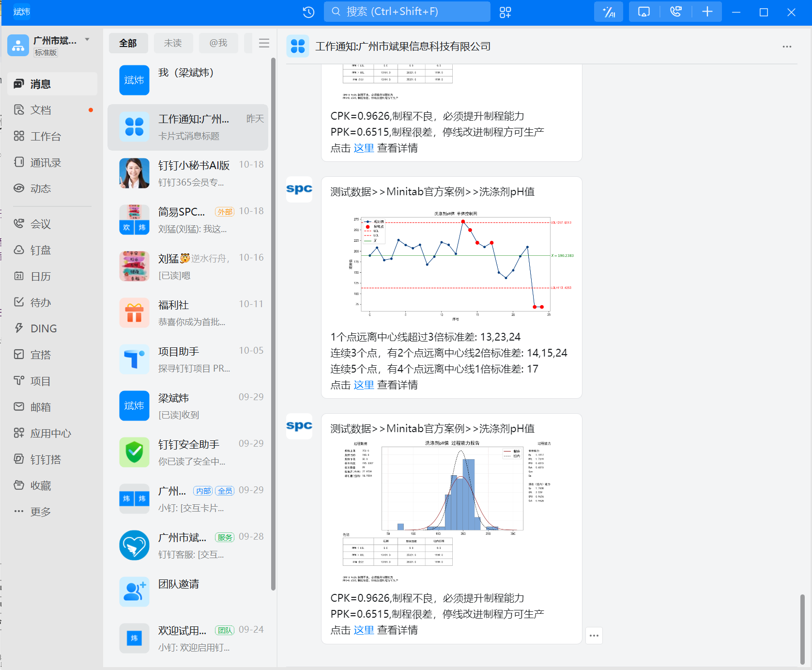Viewport: 812px width, 670px height.
Task: Open the history clock icon beside search
Action: (308, 12)
